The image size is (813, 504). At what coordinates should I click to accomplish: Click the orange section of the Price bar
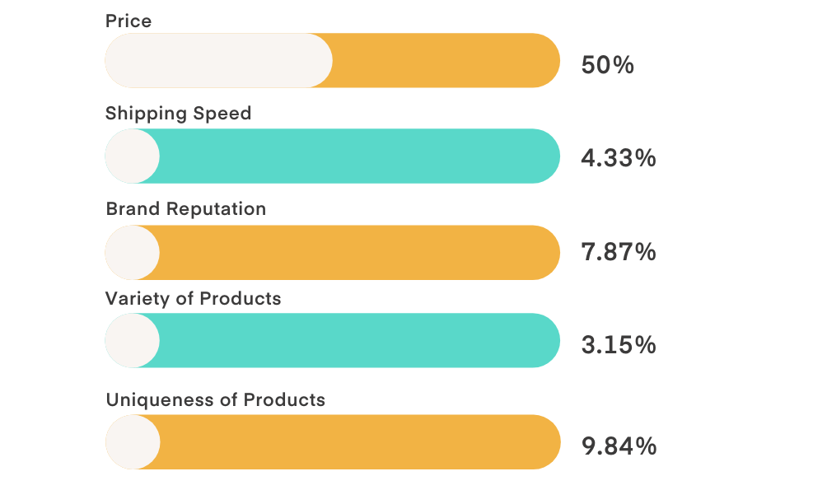(445, 60)
